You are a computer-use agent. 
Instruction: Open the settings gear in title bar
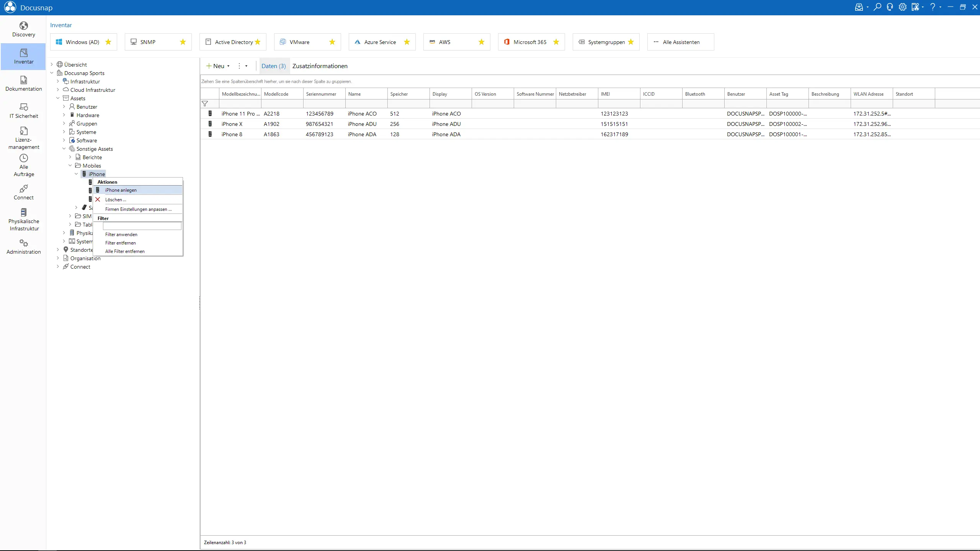(903, 7)
